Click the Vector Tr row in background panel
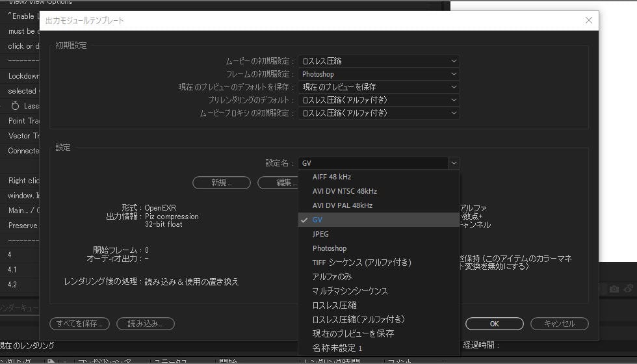Viewport: 637px width, 364px height. [x=23, y=136]
